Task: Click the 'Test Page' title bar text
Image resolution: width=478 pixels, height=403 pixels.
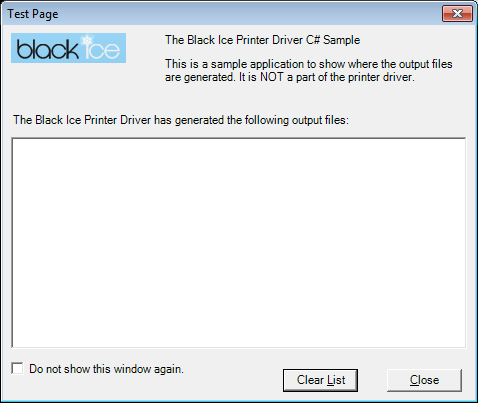Action: coord(33,14)
